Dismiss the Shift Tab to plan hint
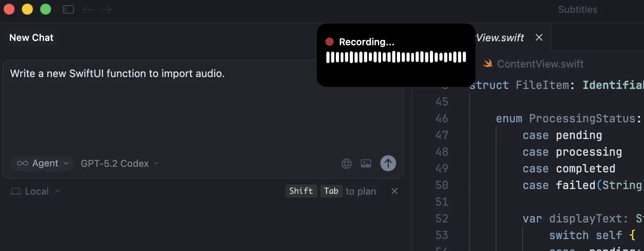 pos(395,191)
